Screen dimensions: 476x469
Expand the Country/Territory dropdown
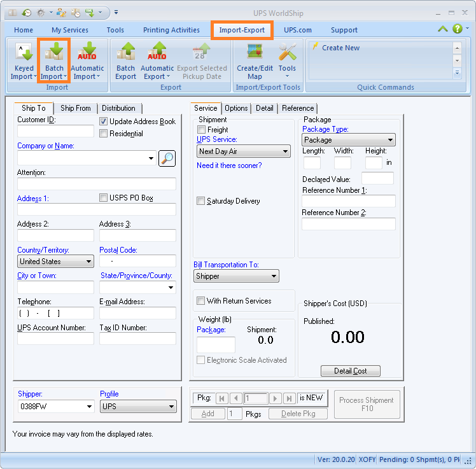pos(55,262)
